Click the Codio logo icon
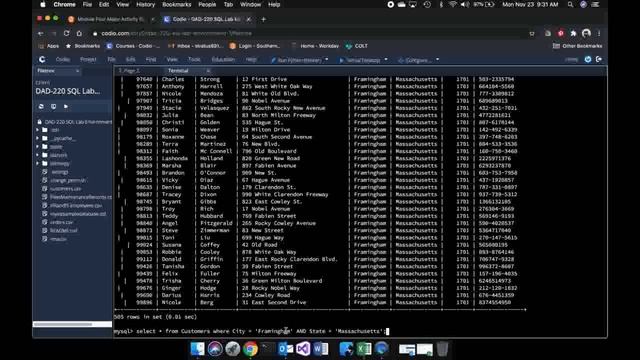 coord(42,60)
